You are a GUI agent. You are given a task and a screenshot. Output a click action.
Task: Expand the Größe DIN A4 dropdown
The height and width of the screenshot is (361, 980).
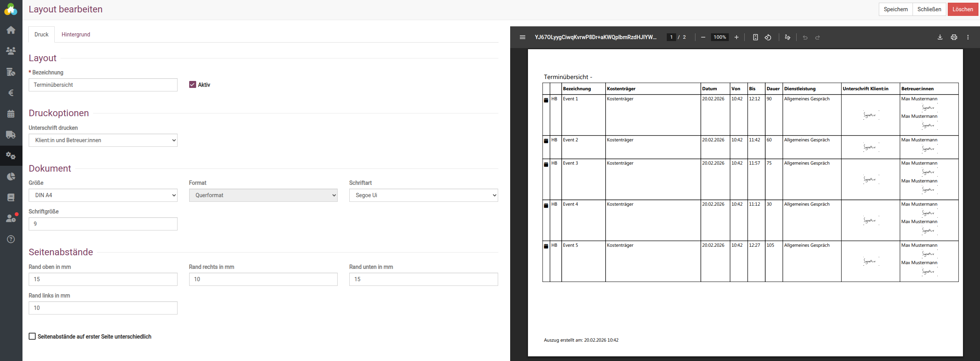(103, 195)
